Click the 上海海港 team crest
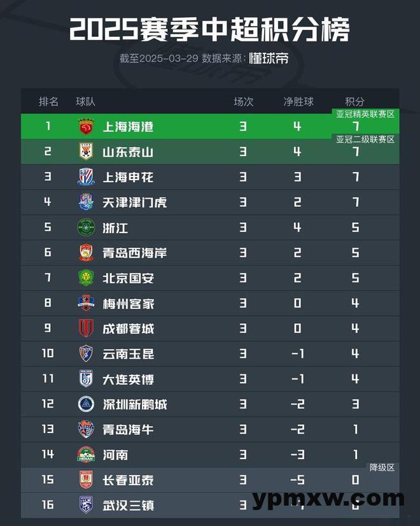 tap(86, 127)
